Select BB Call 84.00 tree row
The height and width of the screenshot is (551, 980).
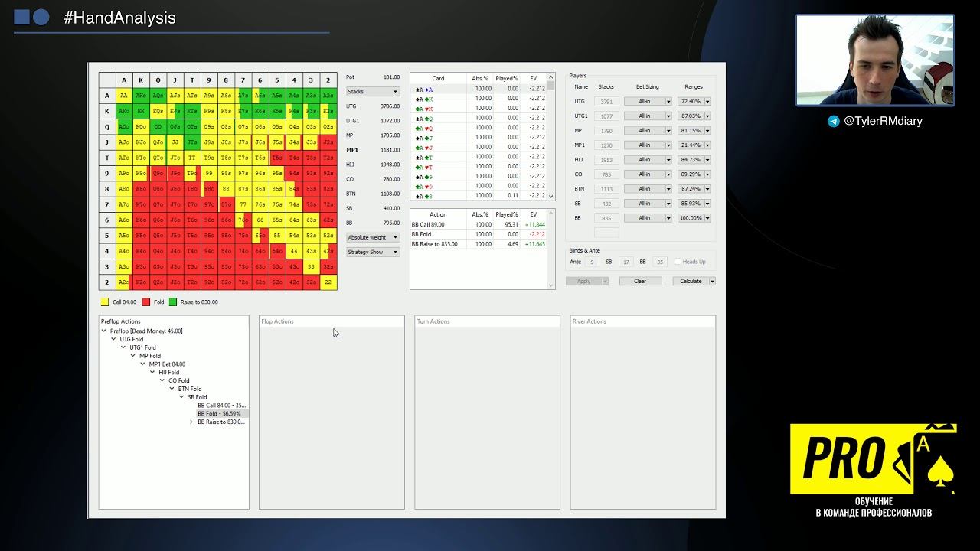tap(221, 406)
